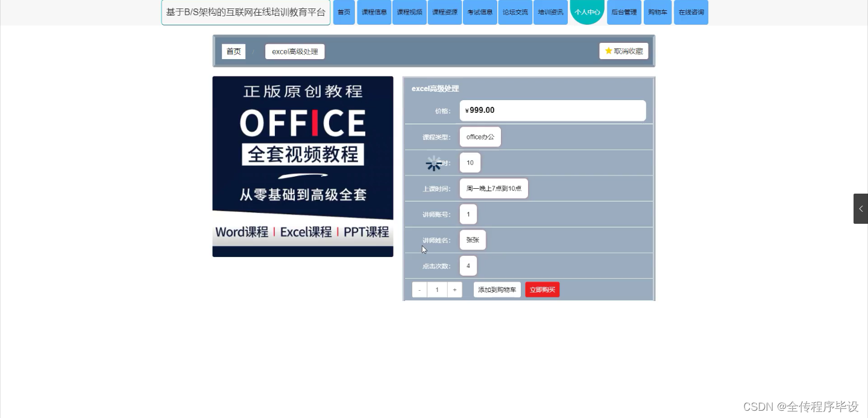Open the 购物车 menu item
Screen dimensions: 868x418
point(658,12)
